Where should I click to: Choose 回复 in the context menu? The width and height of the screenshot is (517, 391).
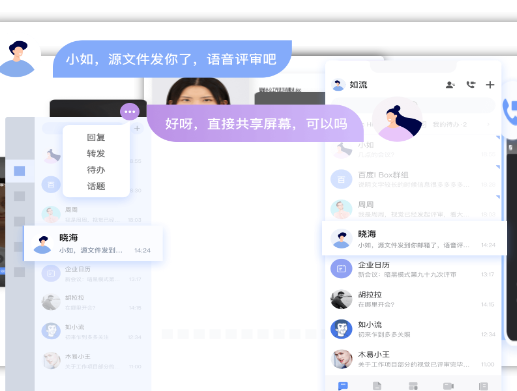coord(96,137)
